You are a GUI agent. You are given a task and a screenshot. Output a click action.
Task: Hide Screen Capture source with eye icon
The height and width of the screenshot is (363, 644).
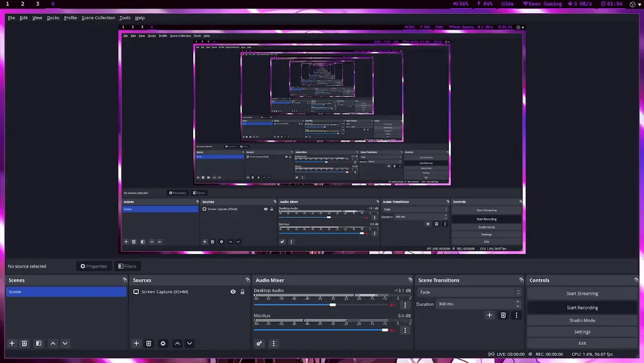[x=233, y=292]
